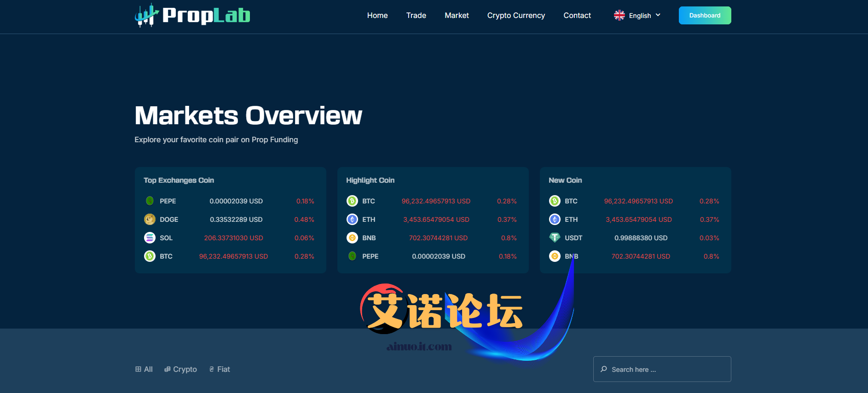This screenshot has height=393, width=868.
Task: Open the Trade menu item
Action: [x=416, y=16]
